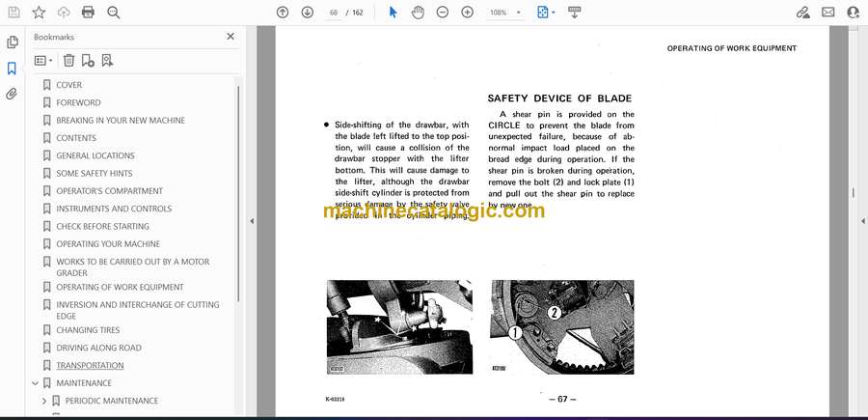Close the Bookmarks panel
868x420 pixels.
(231, 37)
